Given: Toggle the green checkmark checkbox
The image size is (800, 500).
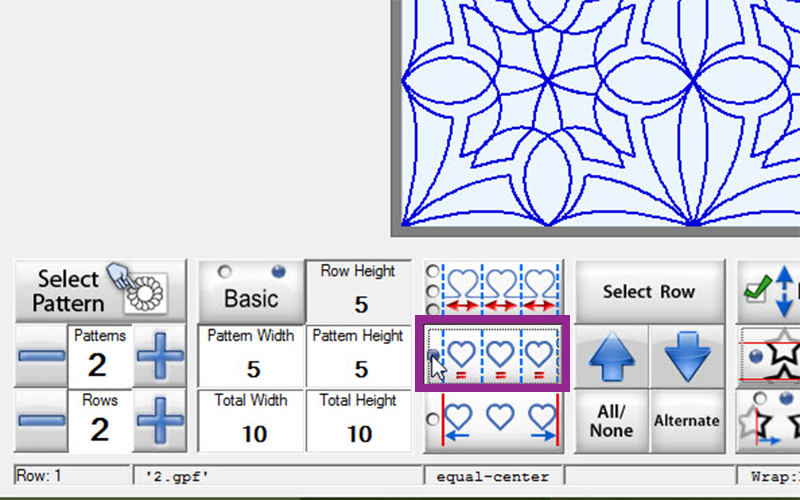Looking at the screenshot, I should coord(757,291).
